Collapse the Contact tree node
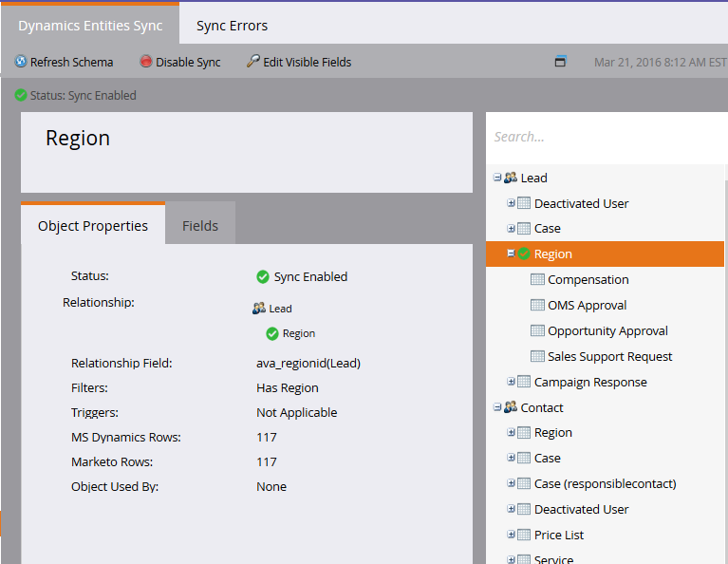 (497, 407)
